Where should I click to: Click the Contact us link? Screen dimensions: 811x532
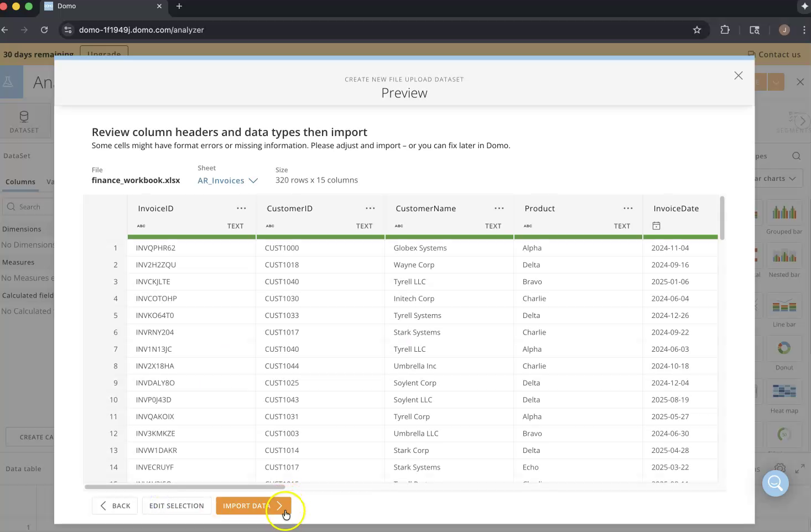click(x=774, y=54)
